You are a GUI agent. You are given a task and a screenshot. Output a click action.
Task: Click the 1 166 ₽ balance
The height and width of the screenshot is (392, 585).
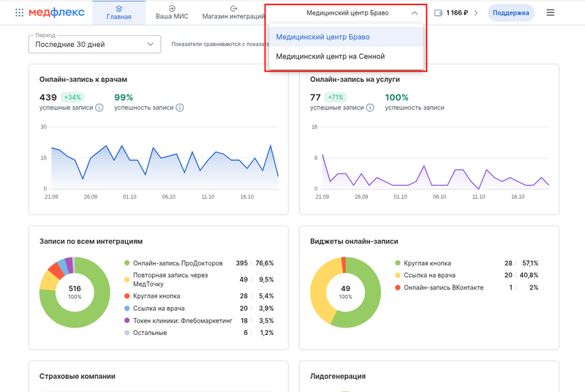[457, 12]
